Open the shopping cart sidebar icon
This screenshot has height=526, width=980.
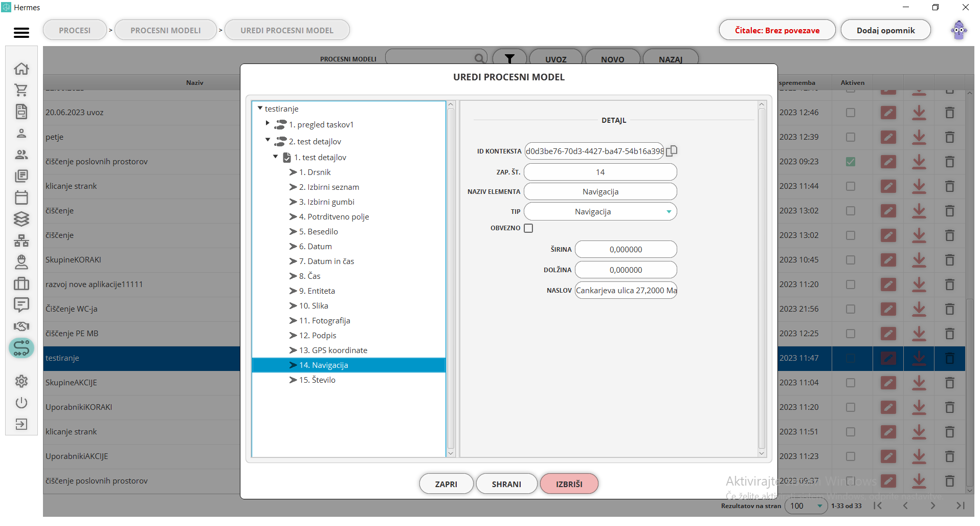21,90
